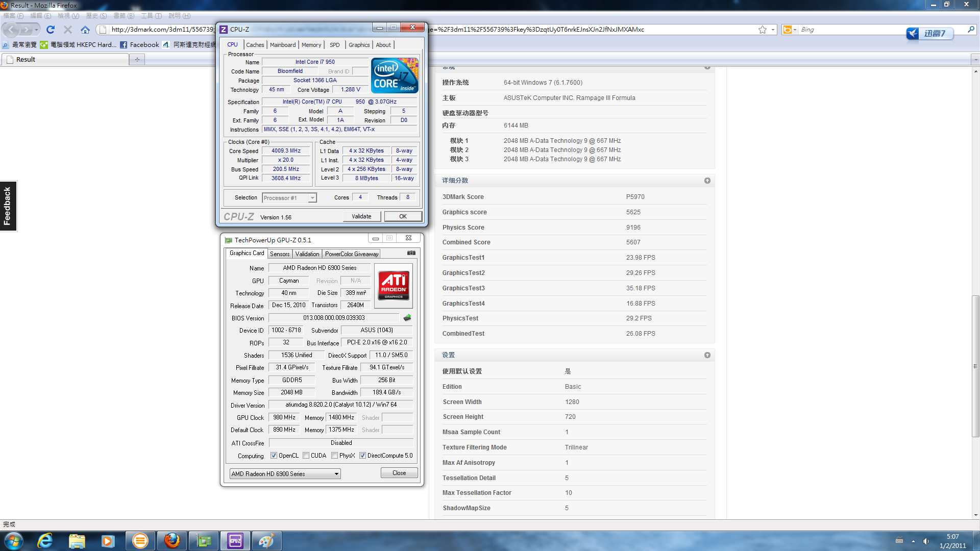Show hidden tray icons arrow

tap(913, 541)
